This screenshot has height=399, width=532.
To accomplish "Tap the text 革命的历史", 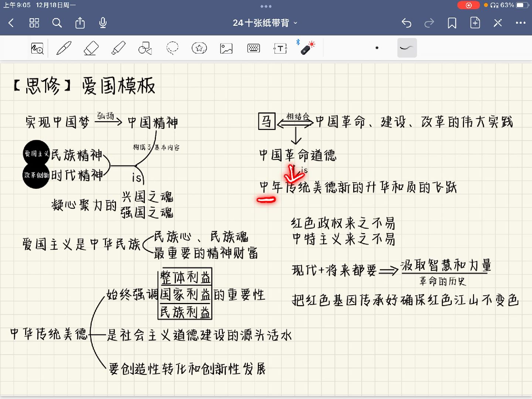I will [x=443, y=281].
